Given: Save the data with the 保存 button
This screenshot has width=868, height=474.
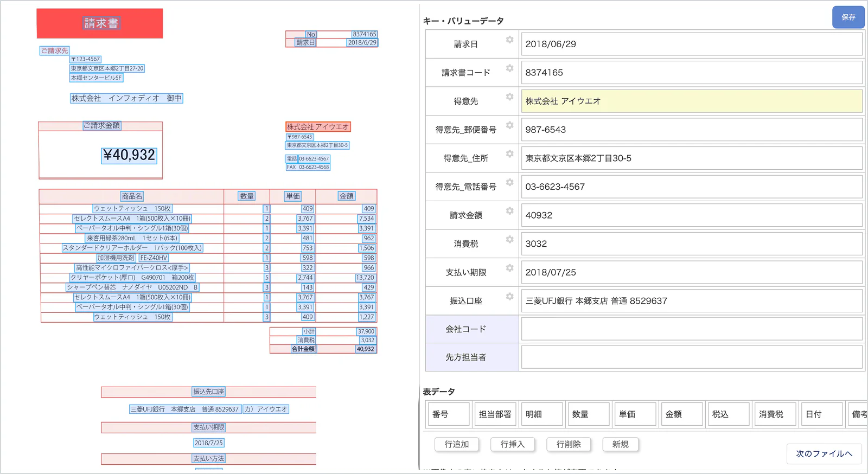Looking at the screenshot, I should [x=848, y=17].
